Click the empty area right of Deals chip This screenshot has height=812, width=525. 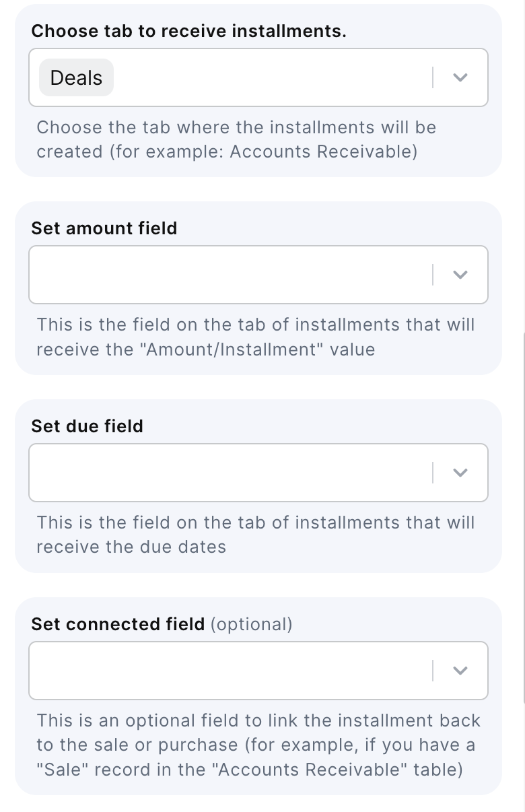pos(269,77)
